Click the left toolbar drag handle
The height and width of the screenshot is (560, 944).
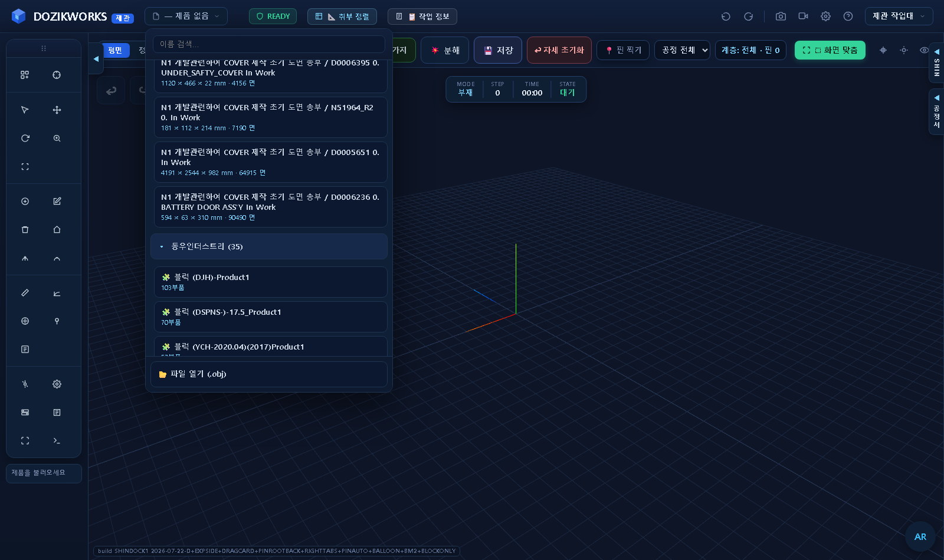tap(44, 48)
